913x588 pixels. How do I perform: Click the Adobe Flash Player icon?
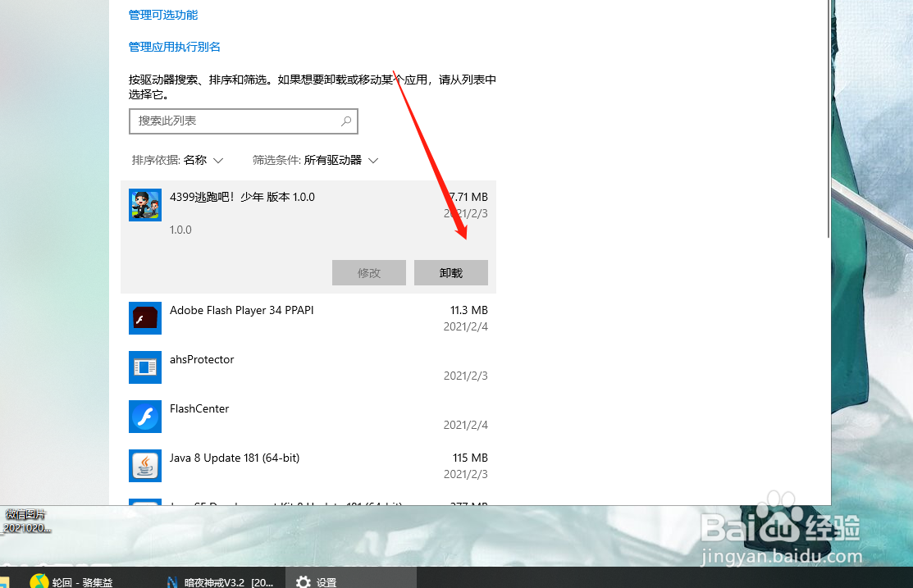(x=145, y=318)
